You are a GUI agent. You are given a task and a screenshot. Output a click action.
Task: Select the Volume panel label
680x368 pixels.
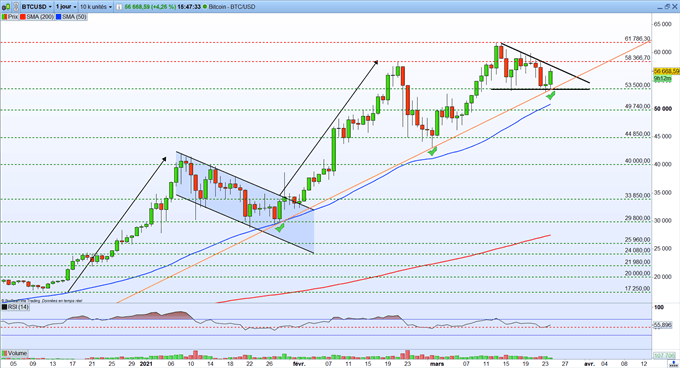[x=15, y=353]
